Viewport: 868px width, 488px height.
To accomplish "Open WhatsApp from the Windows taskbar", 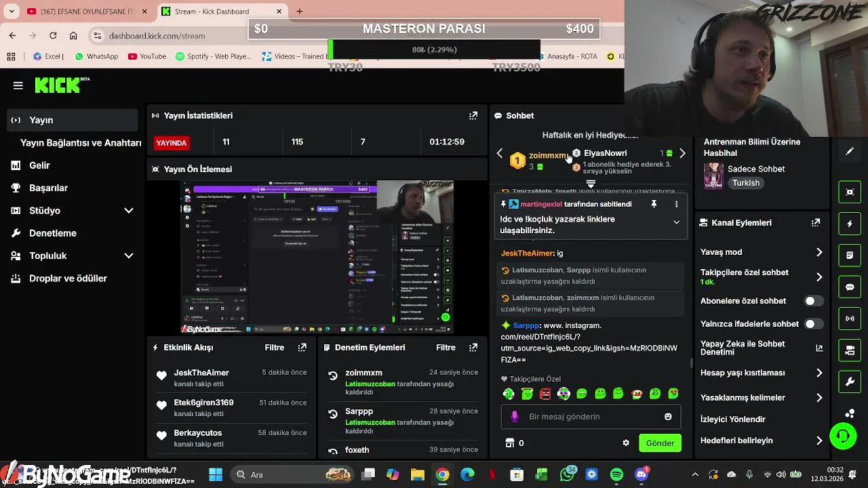I will coord(567,474).
